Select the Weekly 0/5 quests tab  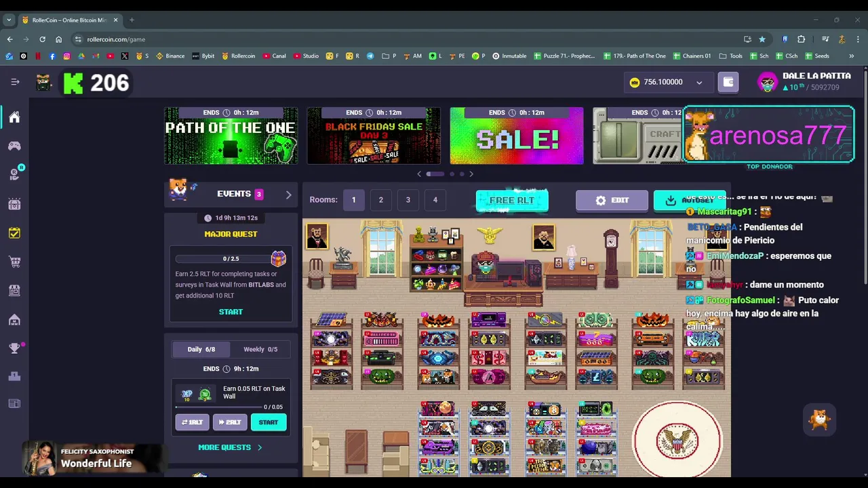click(x=260, y=350)
